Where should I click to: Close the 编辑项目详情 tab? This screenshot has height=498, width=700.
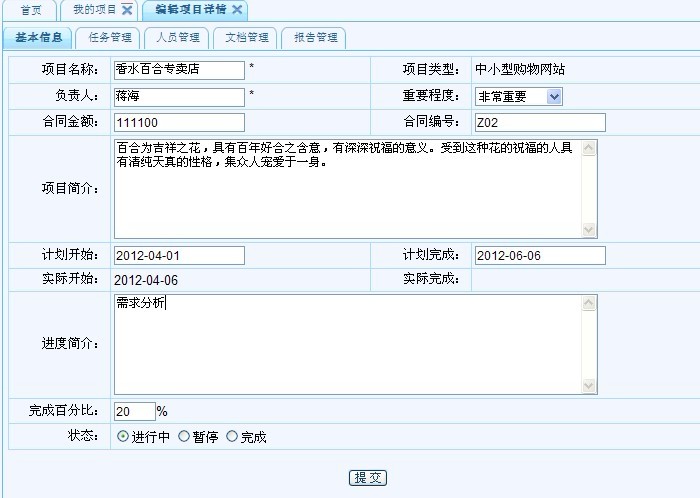tap(237, 10)
